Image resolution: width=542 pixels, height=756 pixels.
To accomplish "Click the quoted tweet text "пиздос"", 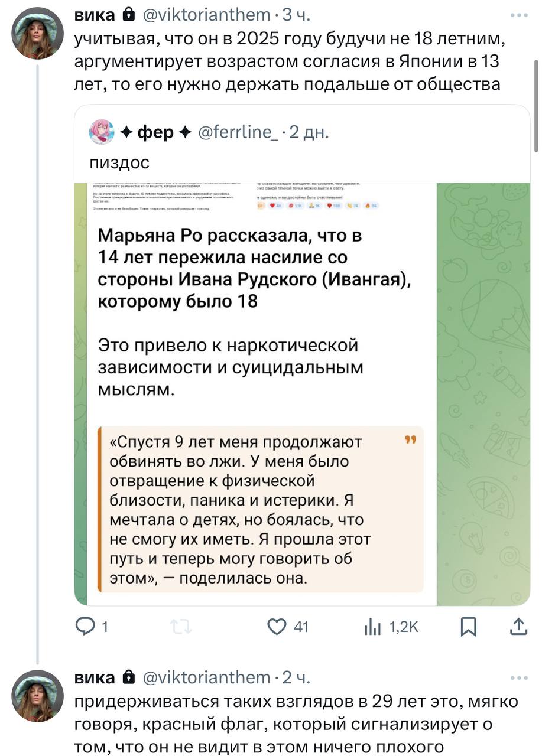I will pos(119,162).
